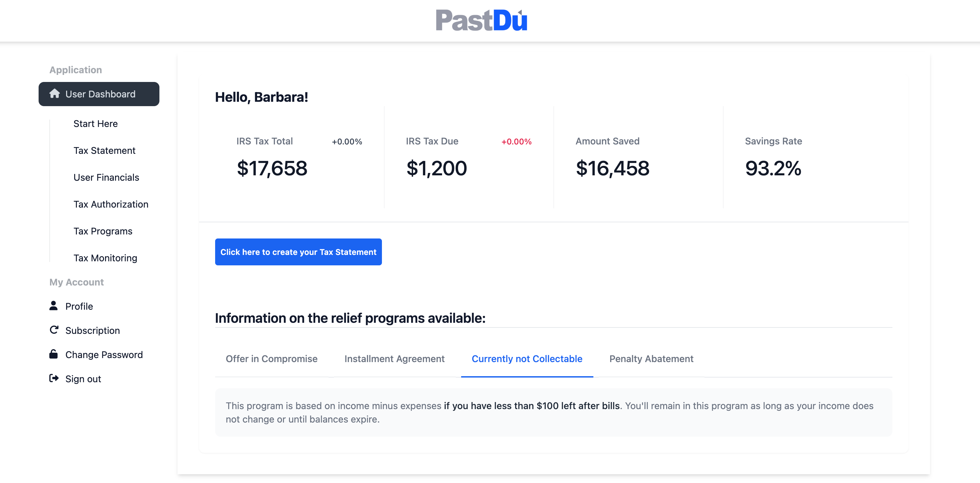Open Tax Programs page

pos(103,231)
